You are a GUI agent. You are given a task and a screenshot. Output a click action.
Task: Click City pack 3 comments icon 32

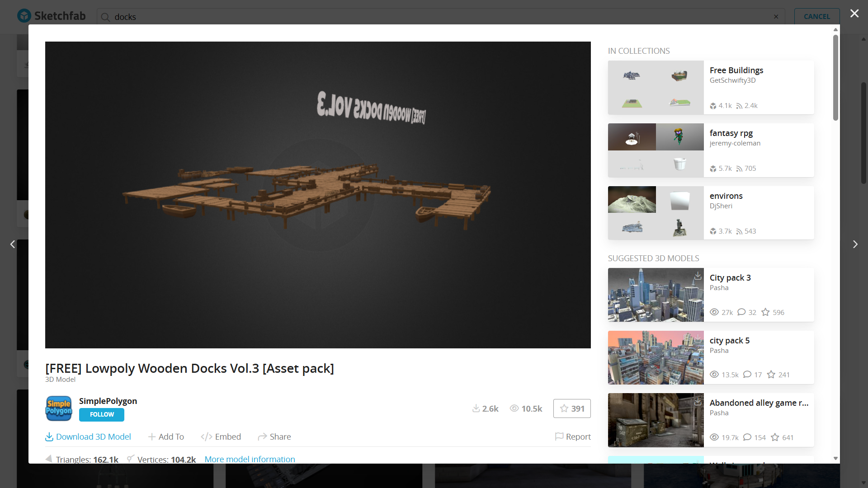741,312
